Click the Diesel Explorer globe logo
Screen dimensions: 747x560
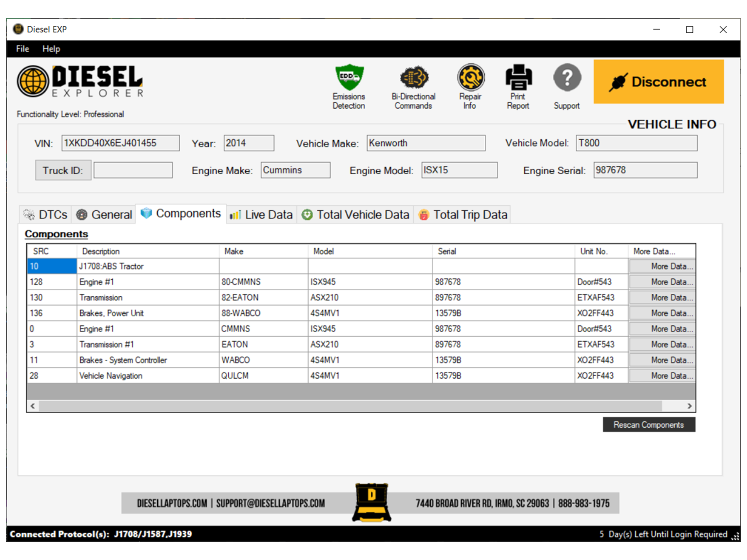tap(33, 81)
